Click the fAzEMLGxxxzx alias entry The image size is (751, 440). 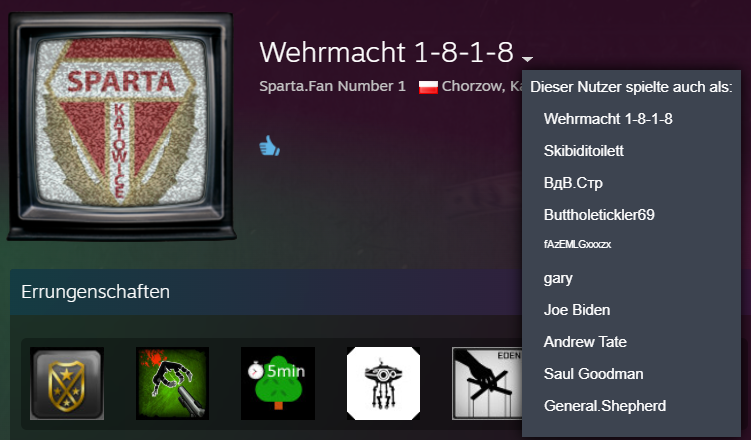point(577,244)
